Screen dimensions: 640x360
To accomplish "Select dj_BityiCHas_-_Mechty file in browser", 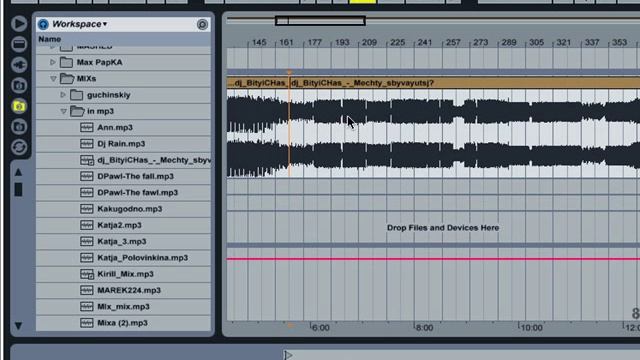I will [124, 160].
